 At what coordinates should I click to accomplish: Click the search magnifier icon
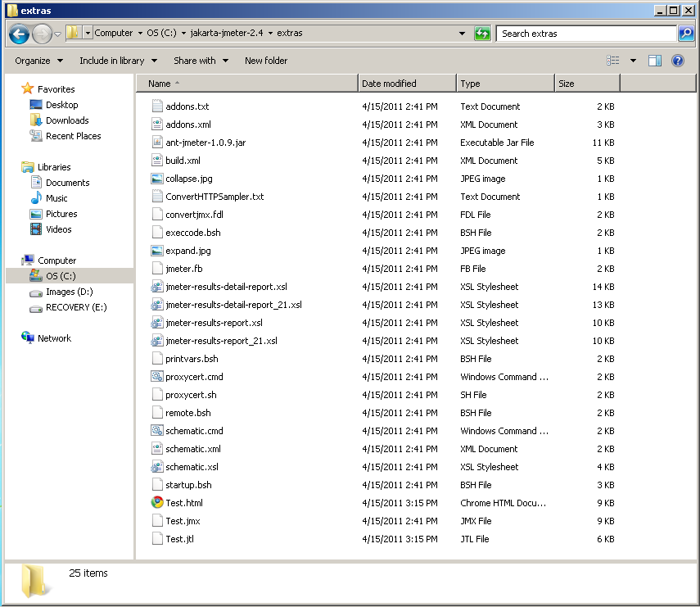click(x=686, y=34)
